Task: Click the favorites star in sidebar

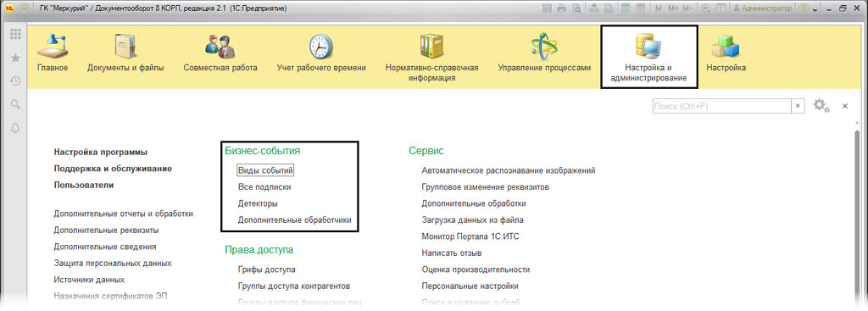Action: pyautogui.click(x=15, y=58)
